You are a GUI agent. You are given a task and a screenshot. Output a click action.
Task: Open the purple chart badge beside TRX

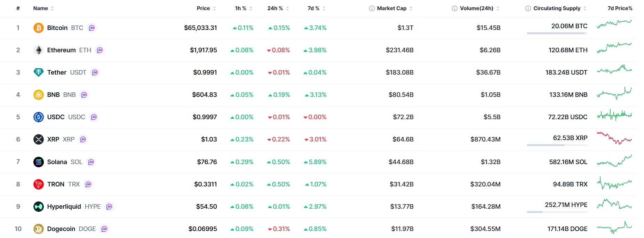(88, 184)
